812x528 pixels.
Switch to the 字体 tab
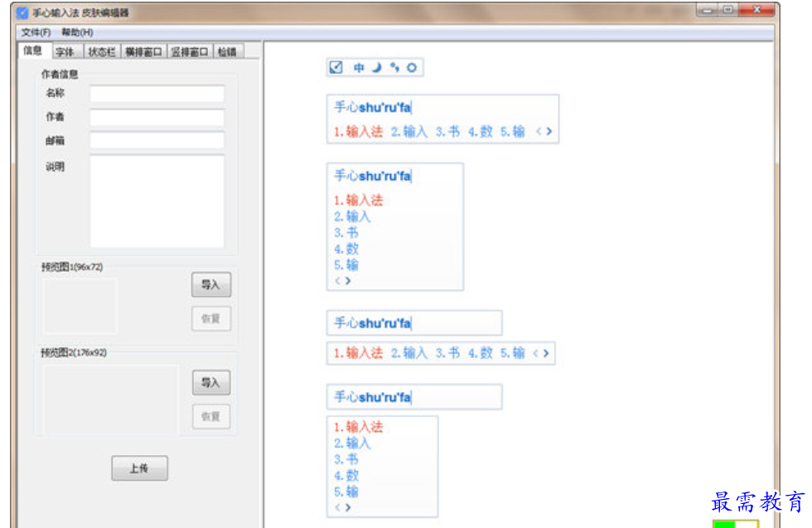tap(65, 52)
